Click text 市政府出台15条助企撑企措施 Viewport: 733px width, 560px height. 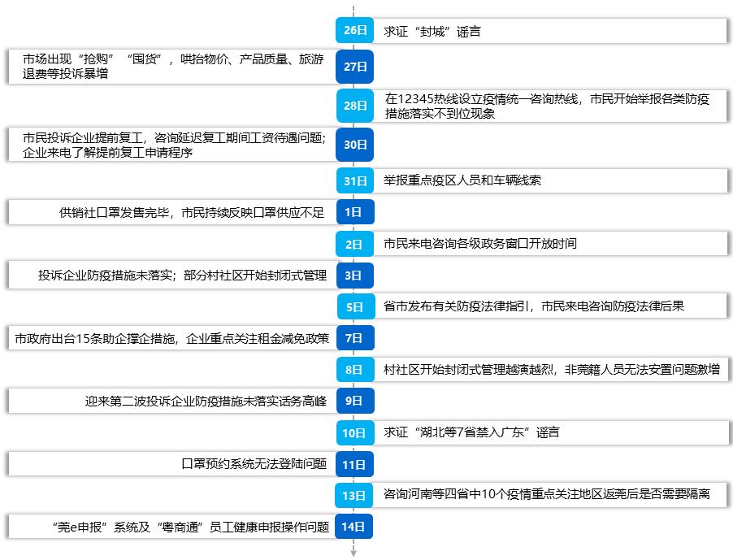point(172,338)
